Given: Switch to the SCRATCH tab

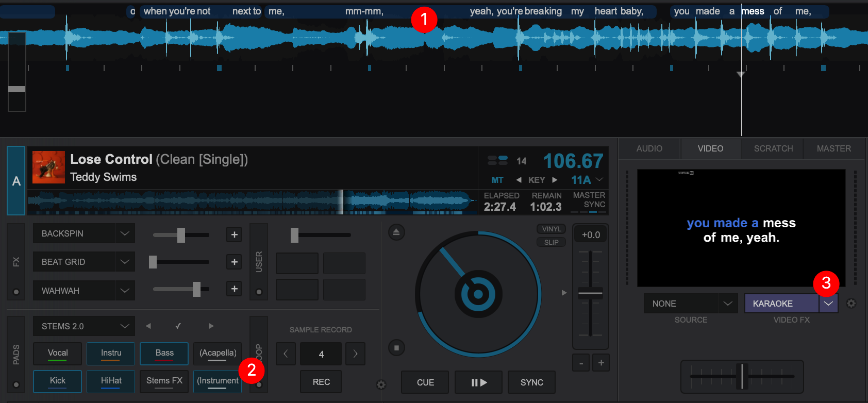Looking at the screenshot, I should [773, 148].
